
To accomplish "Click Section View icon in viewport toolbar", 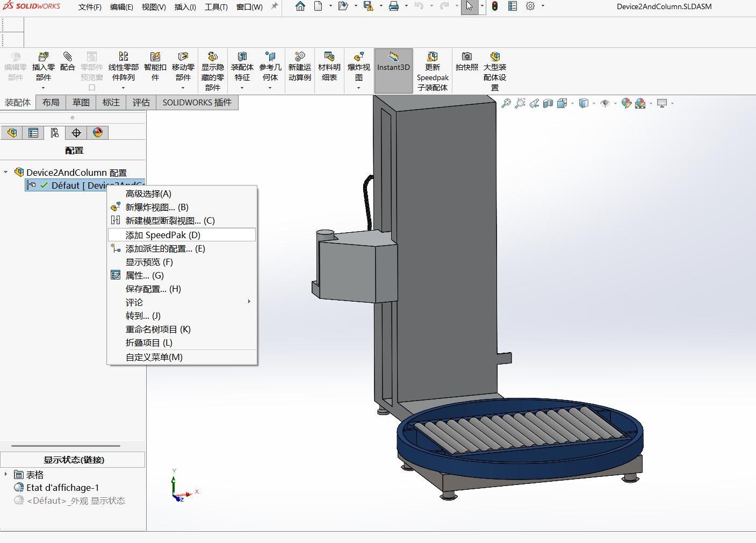I will [x=548, y=103].
